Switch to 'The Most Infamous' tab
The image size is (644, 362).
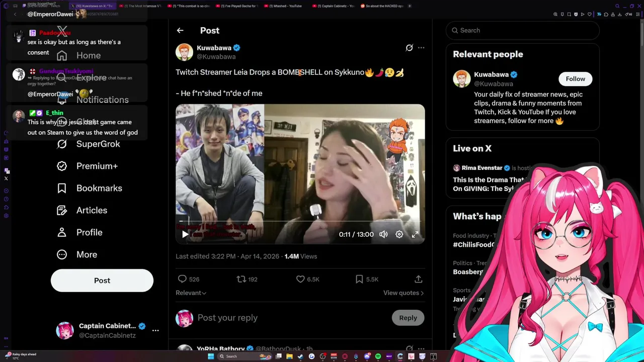tap(141, 6)
